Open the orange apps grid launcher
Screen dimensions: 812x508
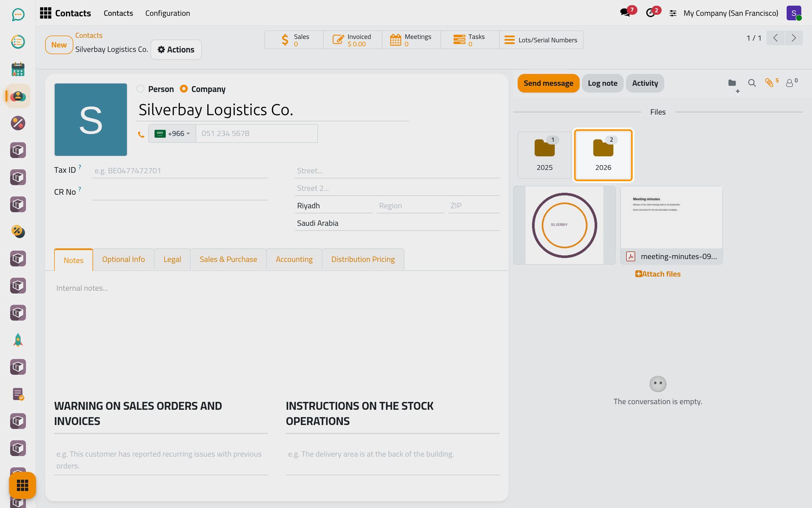[x=22, y=485]
